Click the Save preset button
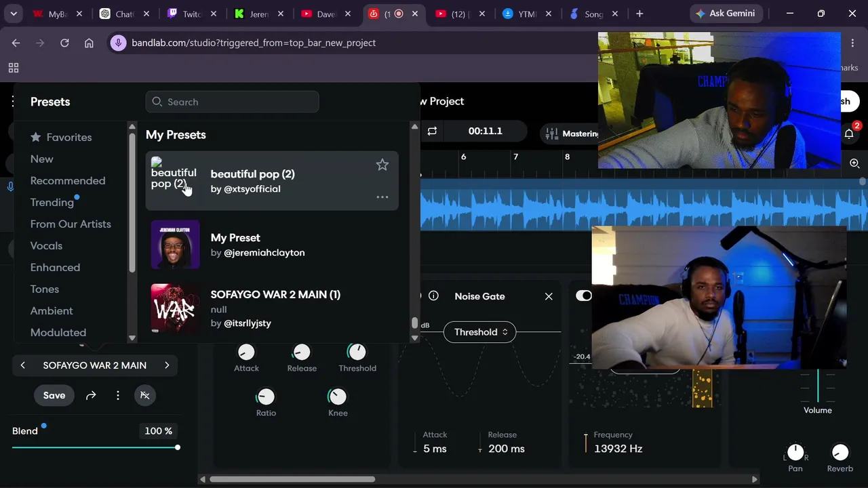 [x=54, y=395]
